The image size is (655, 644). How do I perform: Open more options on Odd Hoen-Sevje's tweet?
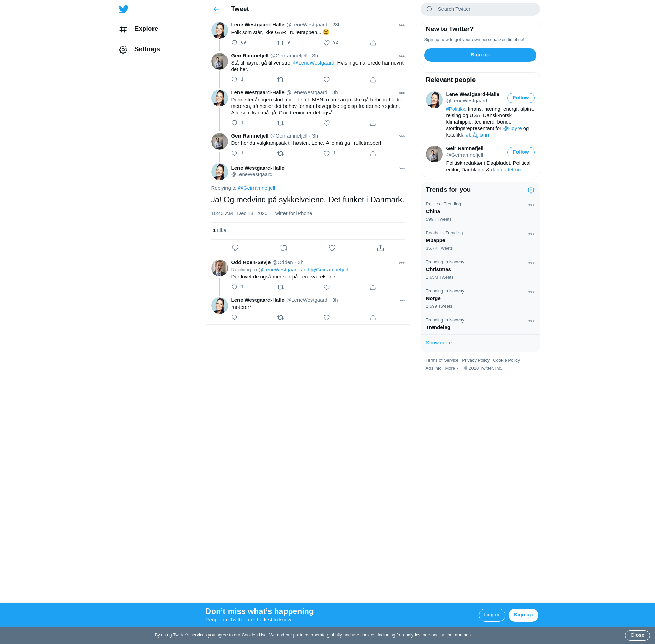(402, 263)
